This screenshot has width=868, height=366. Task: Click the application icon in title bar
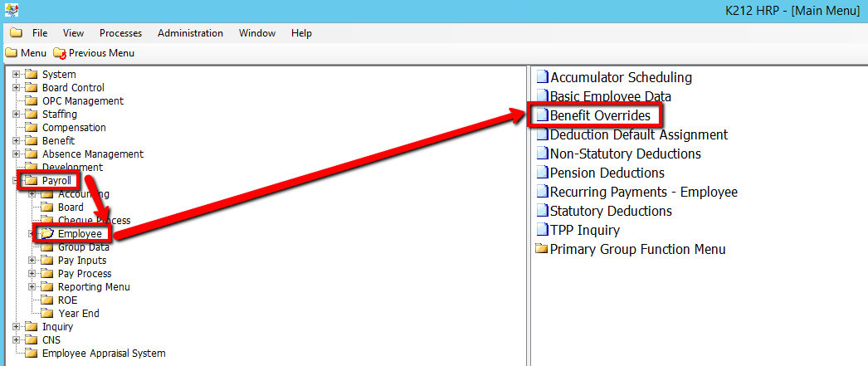[x=10, y=10]
